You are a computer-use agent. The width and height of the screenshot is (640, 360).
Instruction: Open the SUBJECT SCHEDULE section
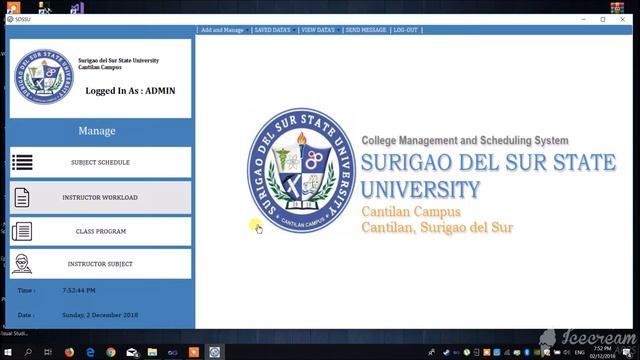(100, 162)
